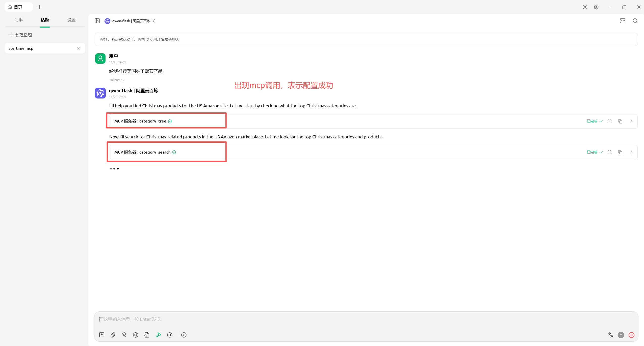Open the search messages magnifier icon
Viewport: 644px width, 346px height.
[635, 21]
